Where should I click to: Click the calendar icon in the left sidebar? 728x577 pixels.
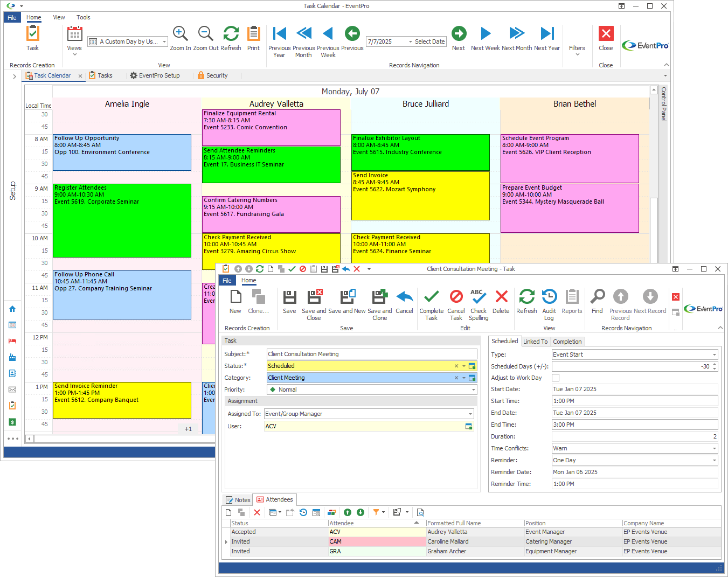tap(12, 325)
